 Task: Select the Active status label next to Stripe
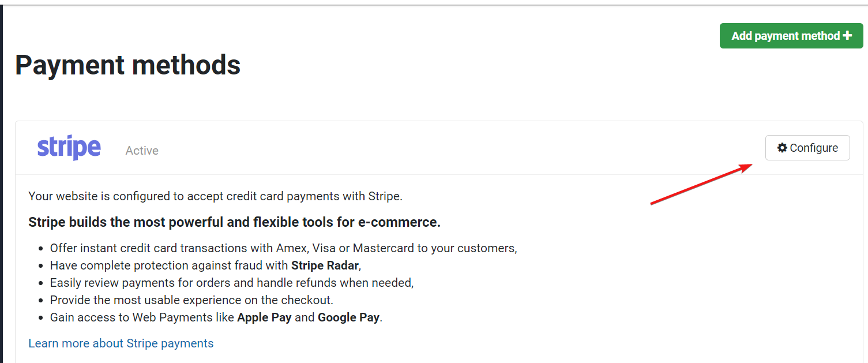(x=142, y=151)
